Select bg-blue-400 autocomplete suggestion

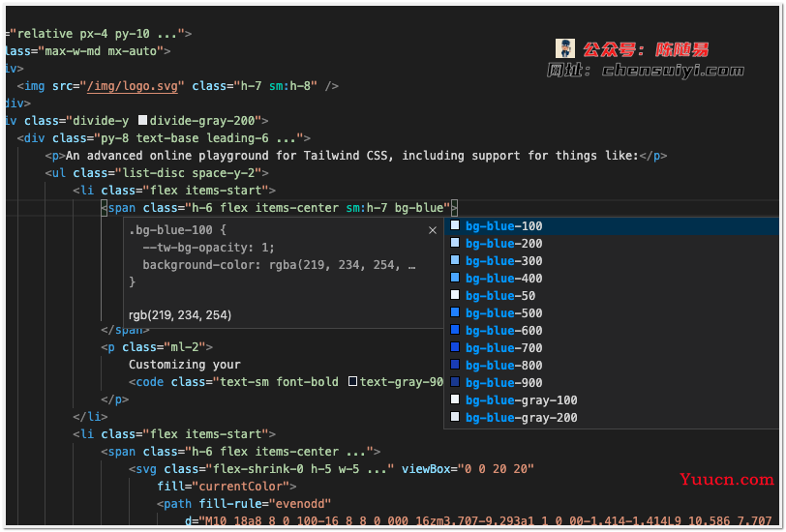611,279
